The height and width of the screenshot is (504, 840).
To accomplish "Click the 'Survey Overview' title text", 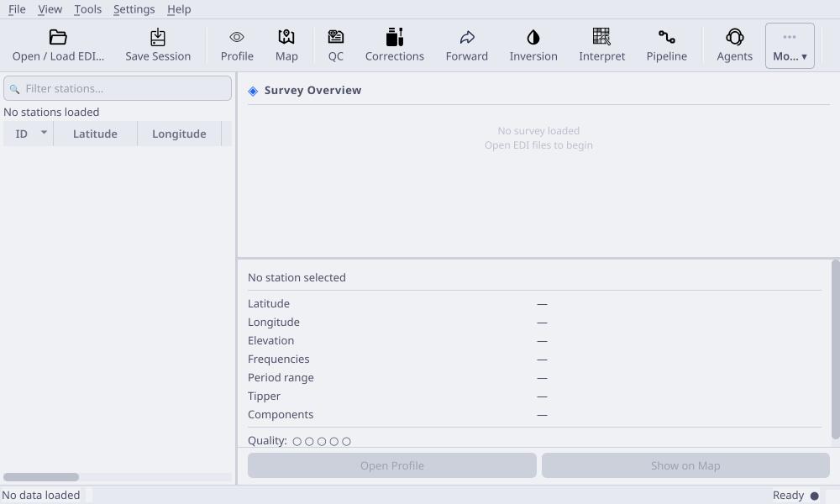I will (312, 90).
